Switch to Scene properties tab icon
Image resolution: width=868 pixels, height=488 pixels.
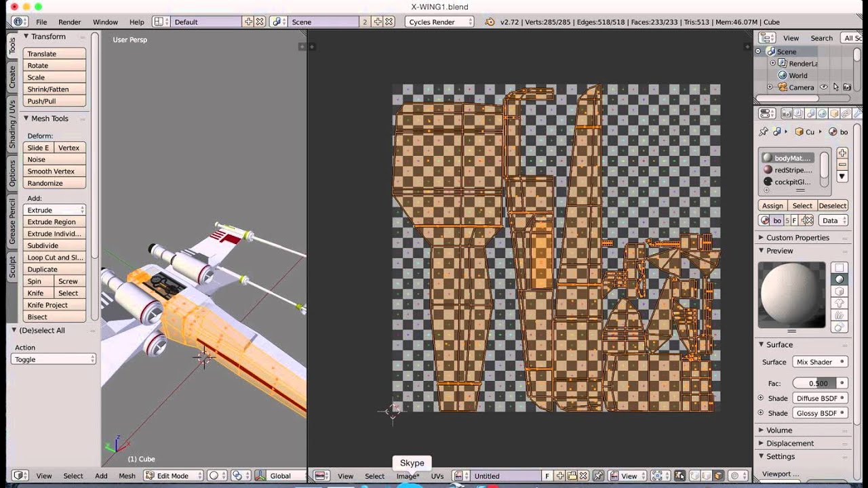(x=810, y=114)
